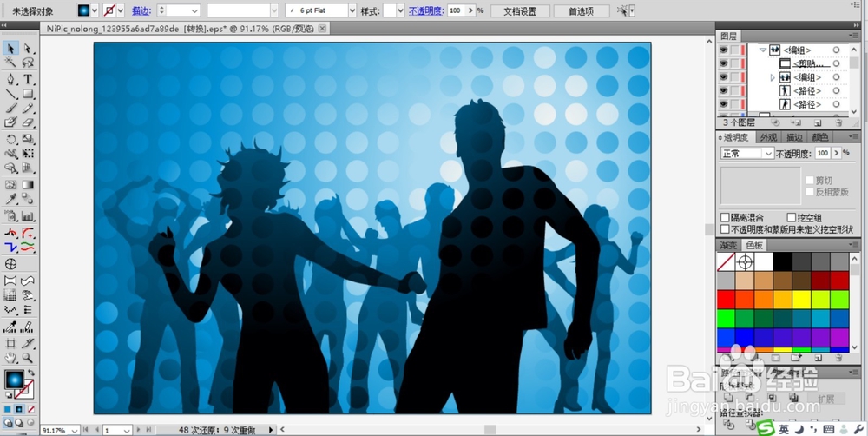868x436 pixels.
Task: Switch toolbox fill to Gradient mode
Action: [x=19, y=409]
